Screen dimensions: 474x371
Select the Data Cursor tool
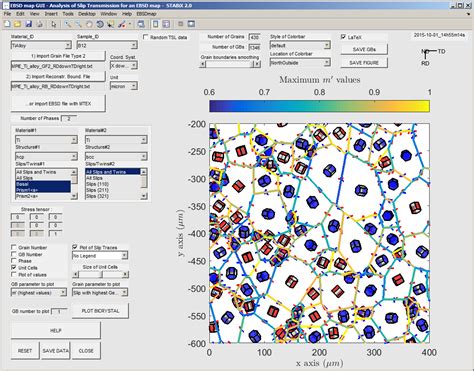110,24
